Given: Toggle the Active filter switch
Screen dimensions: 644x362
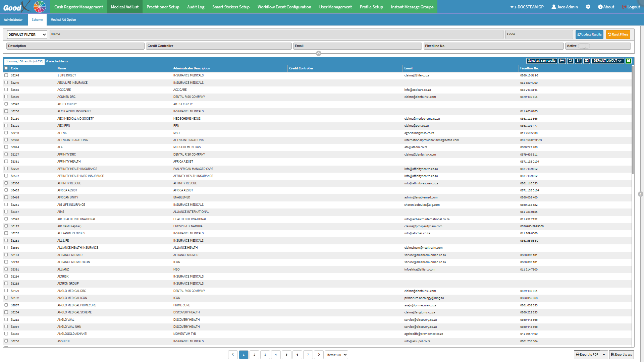Looking at the screenshot, I should point(584,46).
